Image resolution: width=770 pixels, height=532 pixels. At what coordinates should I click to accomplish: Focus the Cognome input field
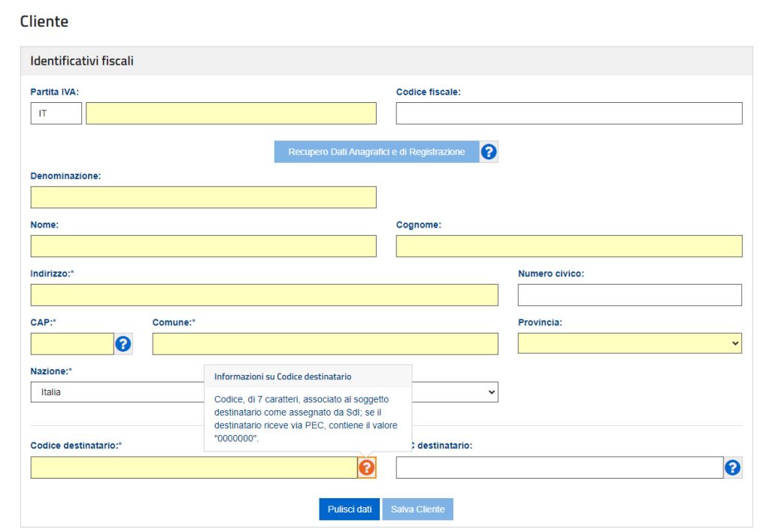[568, 246]
